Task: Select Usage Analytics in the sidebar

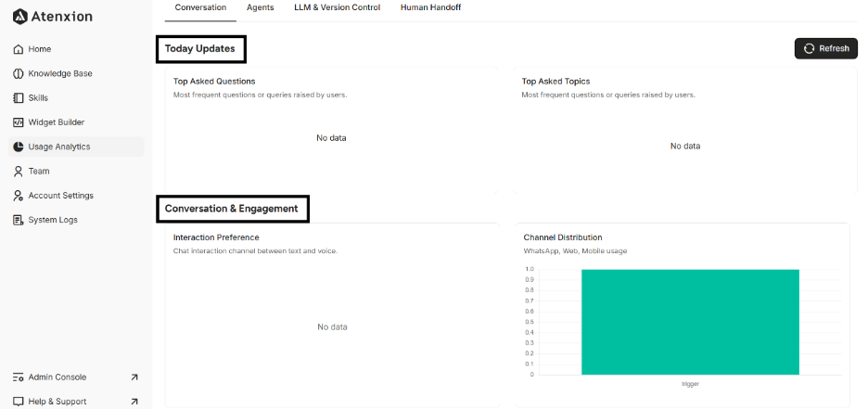Action: [x=76, y=147]
